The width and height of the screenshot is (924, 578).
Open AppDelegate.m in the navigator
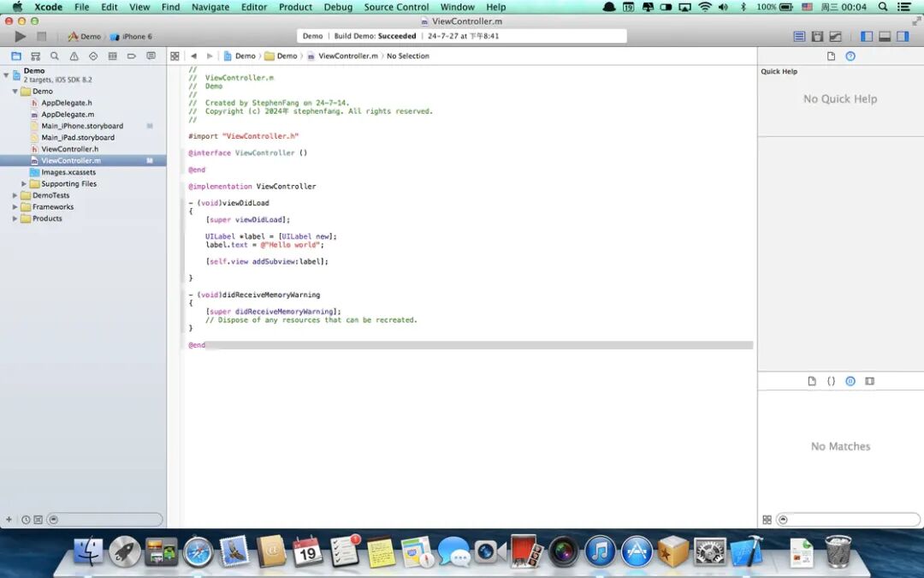tap(68, 115)
